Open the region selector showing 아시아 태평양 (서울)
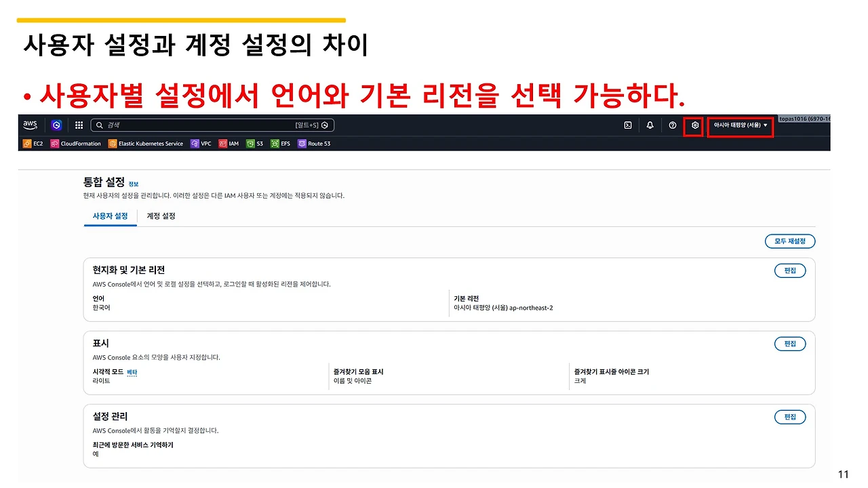The image size is (868, 488). 739,125
